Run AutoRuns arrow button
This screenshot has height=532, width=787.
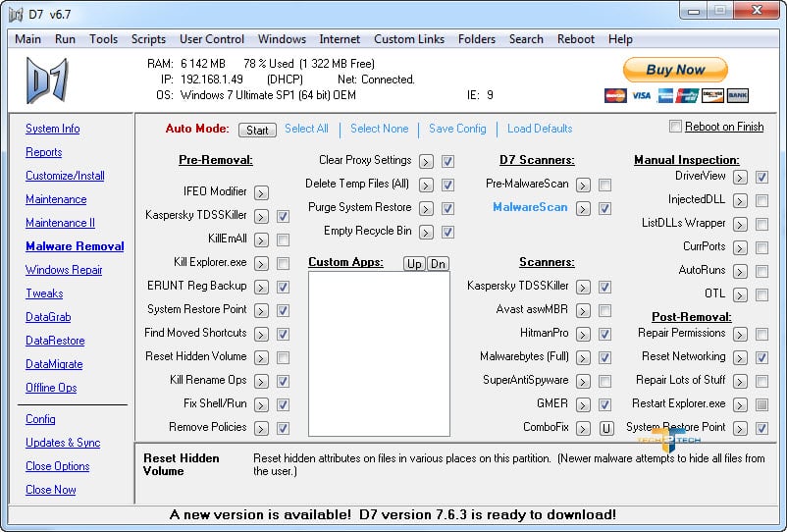pyautogui.click(x=740, y=272)
